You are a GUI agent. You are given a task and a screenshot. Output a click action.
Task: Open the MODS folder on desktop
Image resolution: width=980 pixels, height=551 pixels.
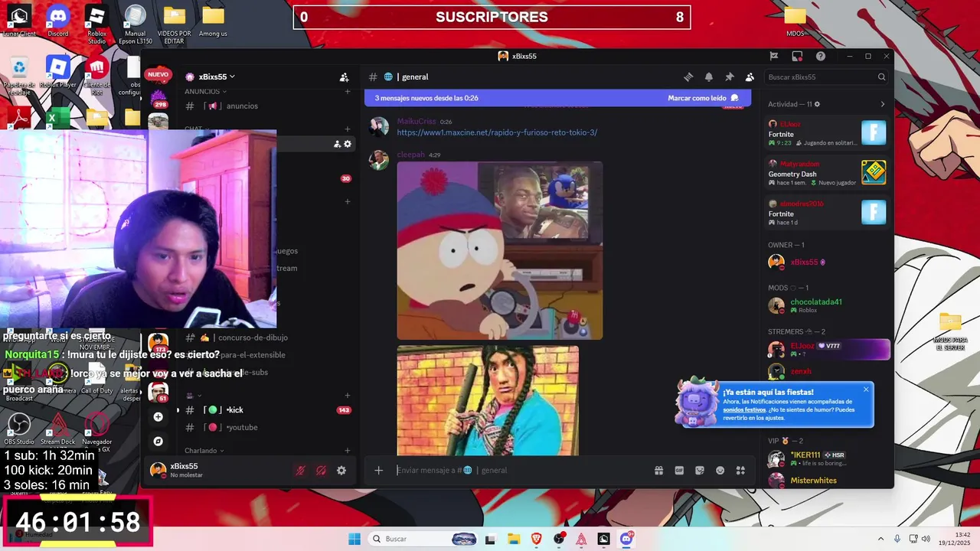[x=795, y=21]
